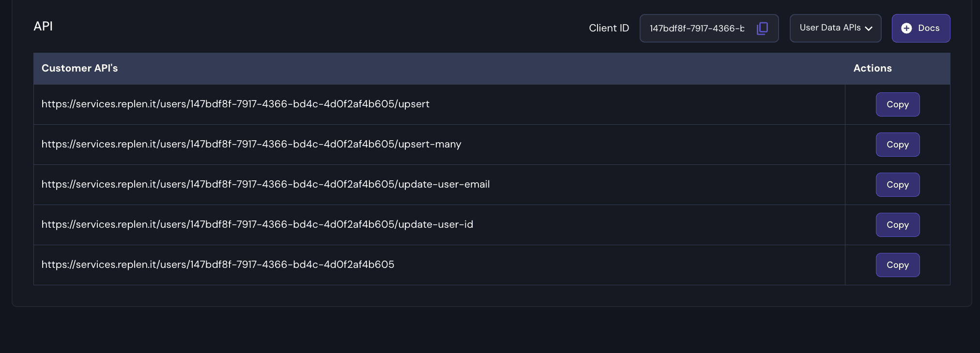Screen dimensions: 980x353
Task: Click the update-user-id URL text
Action: click(257, 224)
